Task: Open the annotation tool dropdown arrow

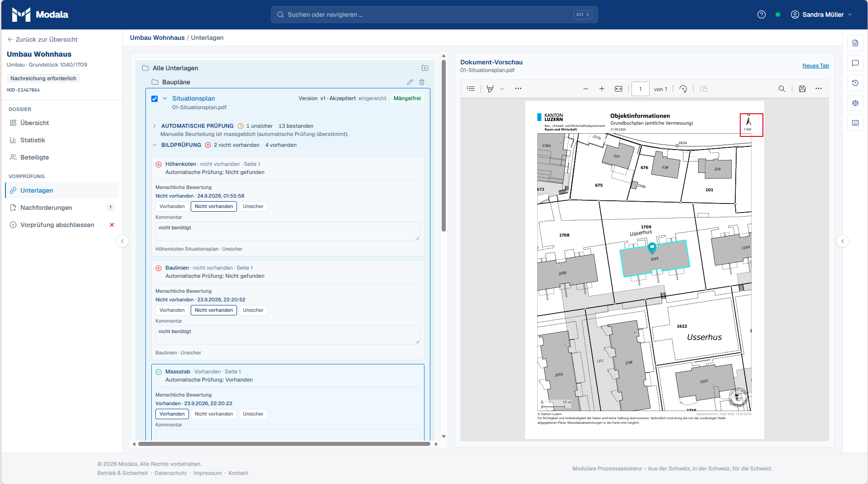Action: tap(502, 89)
